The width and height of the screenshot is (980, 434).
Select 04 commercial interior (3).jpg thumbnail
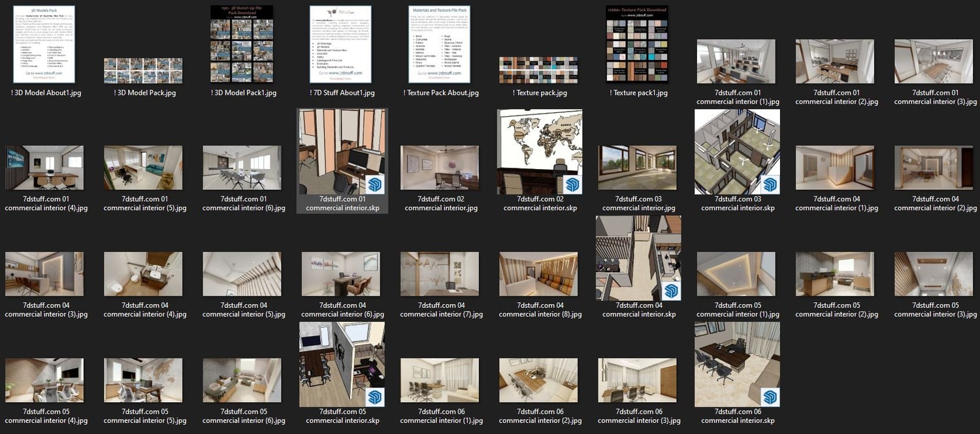[x=44, y=274]
